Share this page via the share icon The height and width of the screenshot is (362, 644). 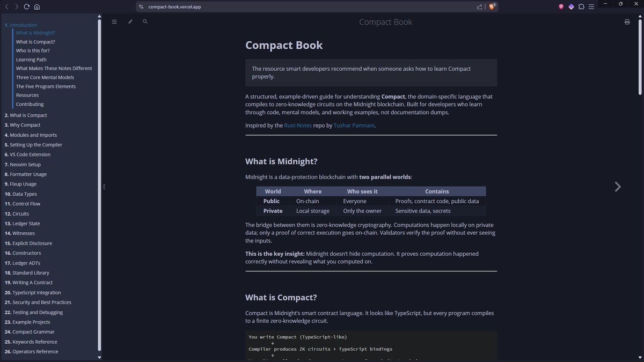[x=479, y=7]
